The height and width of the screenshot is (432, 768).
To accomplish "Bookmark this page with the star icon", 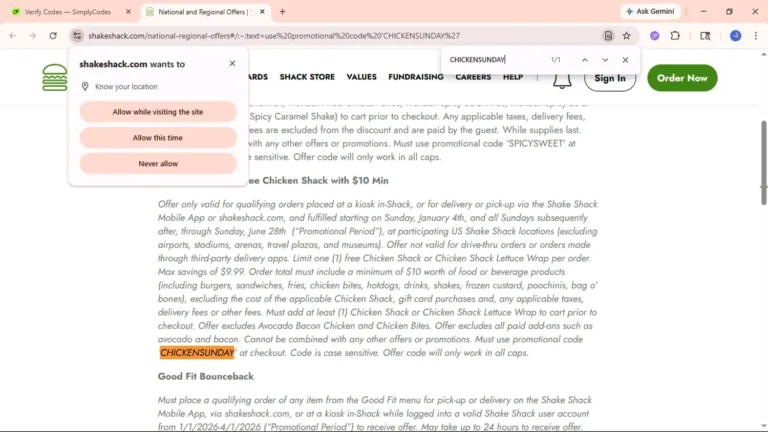I will tap(626, 36).
